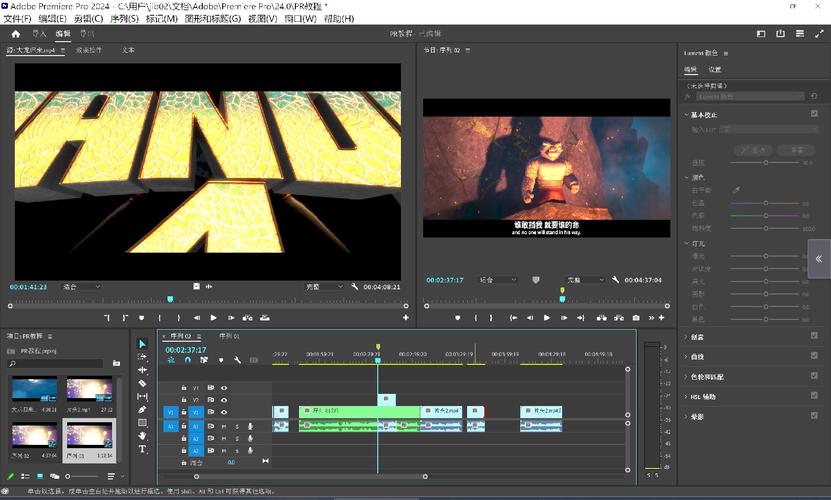Screen dimensions: 831x500
Task: Click the project panel search field
Action: click(56, 363)
